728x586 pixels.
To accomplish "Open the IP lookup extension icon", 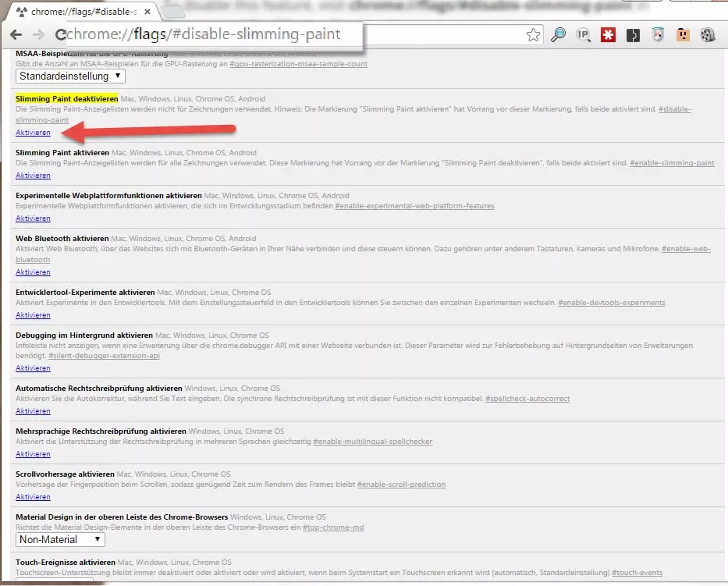I will pos(583,35).
